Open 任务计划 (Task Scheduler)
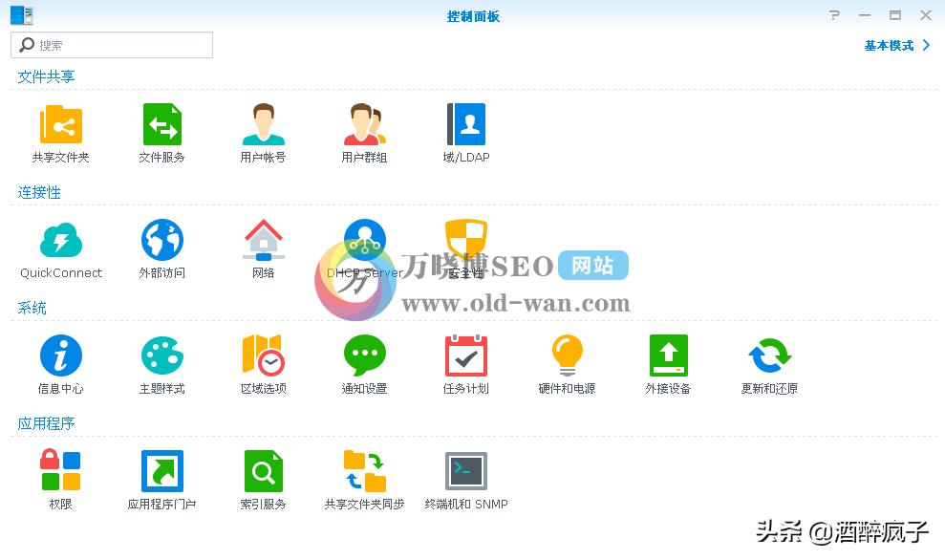The image size is (945, 560). coord(465,357)
